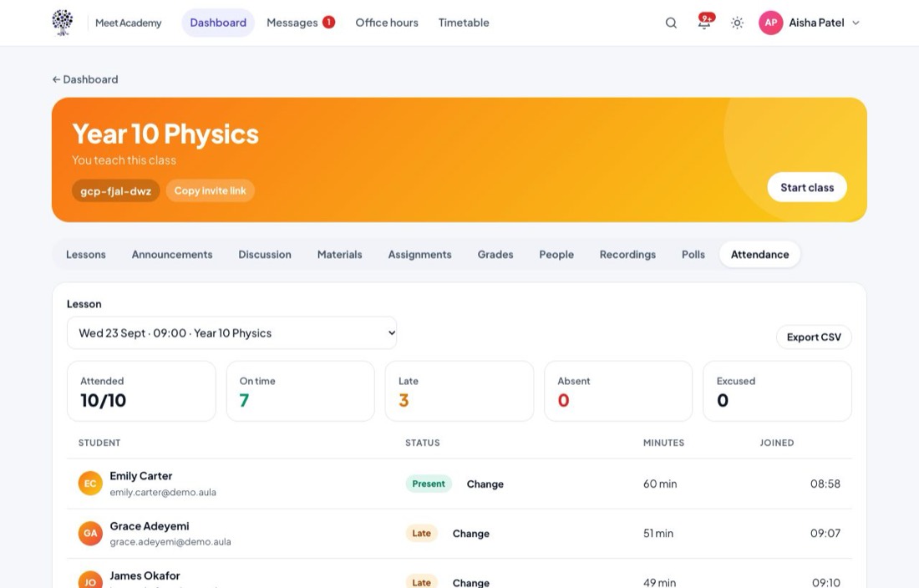Click the On time 7 summary card
This screenshot has height=588, width=919.
[x=301, y=391]
